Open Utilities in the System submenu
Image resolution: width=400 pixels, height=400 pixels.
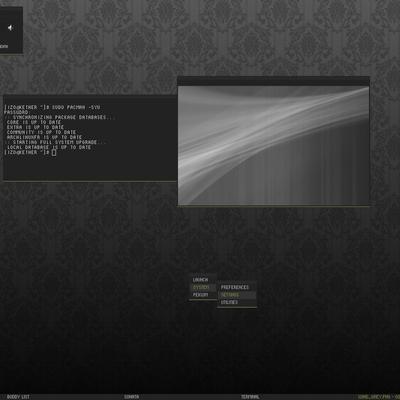coord(229,302)
